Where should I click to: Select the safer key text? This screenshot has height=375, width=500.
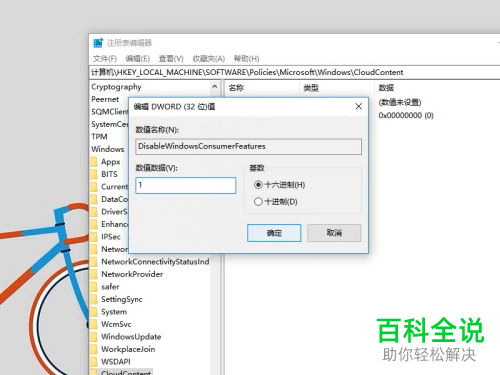(x=110, y=287)
